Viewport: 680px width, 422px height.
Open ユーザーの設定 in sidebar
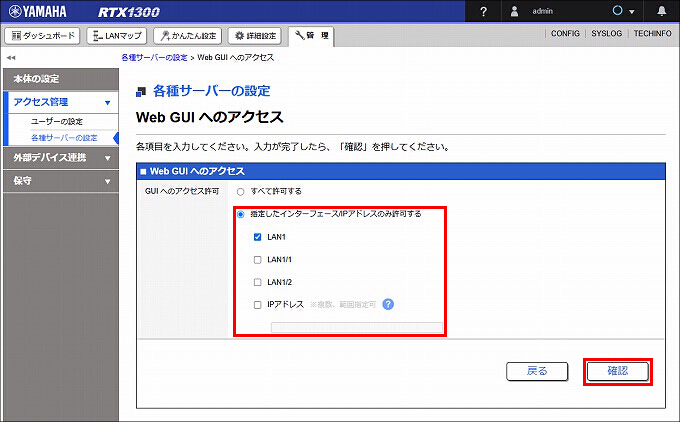(x=57, y=121)
